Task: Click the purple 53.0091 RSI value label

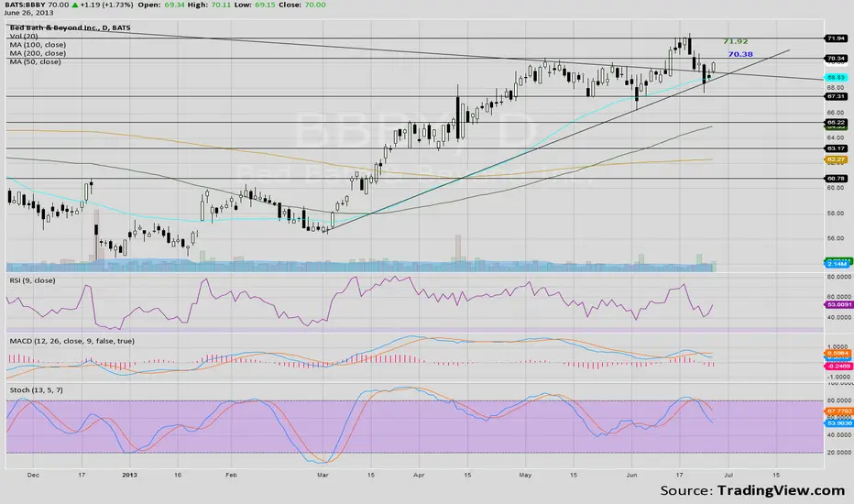Action: coord(838,304)
